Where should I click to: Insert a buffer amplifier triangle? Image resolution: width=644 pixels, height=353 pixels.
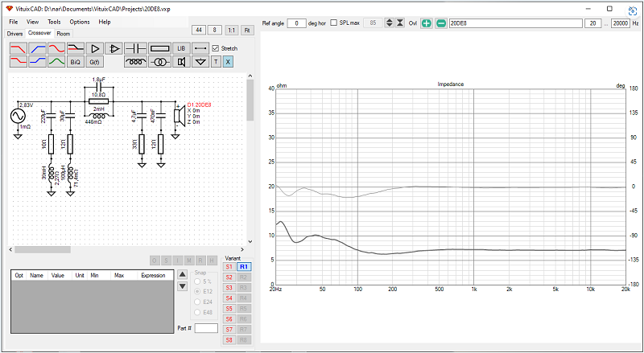(x=95, y=48)
